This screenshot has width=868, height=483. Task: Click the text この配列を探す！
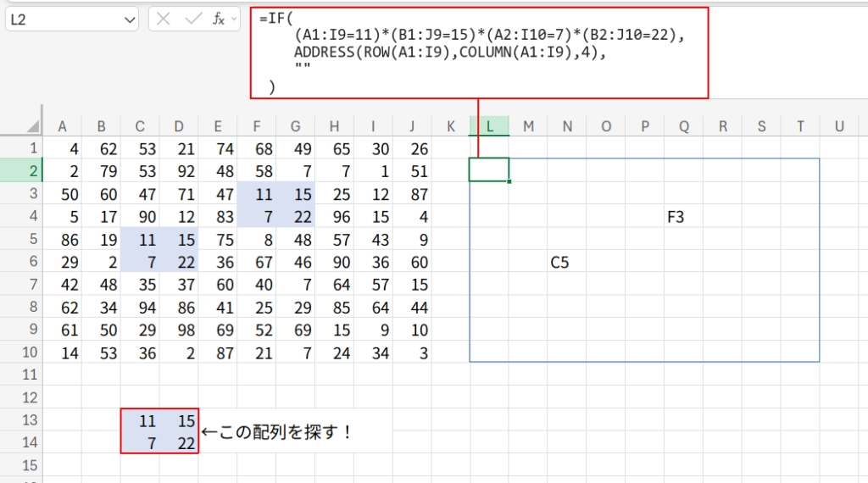click(286, 431)
